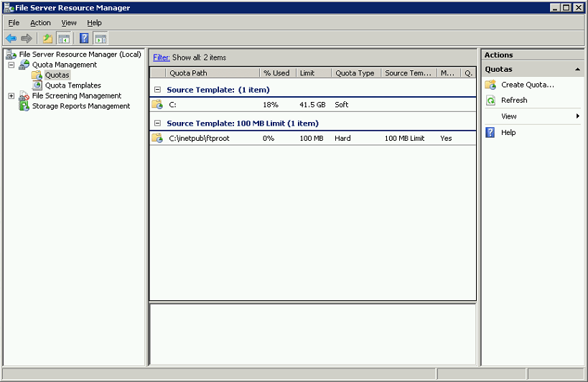Click the Quota Templates tree icon
Viewport: 588px width, 382px height.
coord(37,85)
